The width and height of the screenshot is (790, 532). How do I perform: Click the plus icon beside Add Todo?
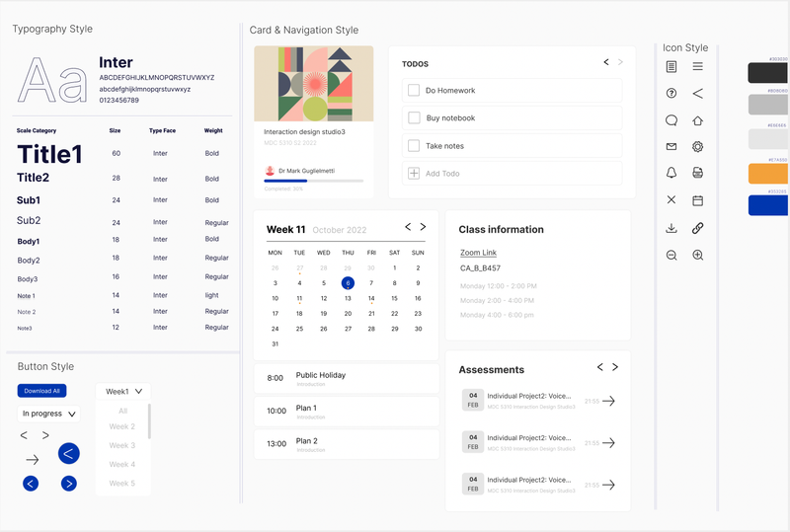pos(414,174)
